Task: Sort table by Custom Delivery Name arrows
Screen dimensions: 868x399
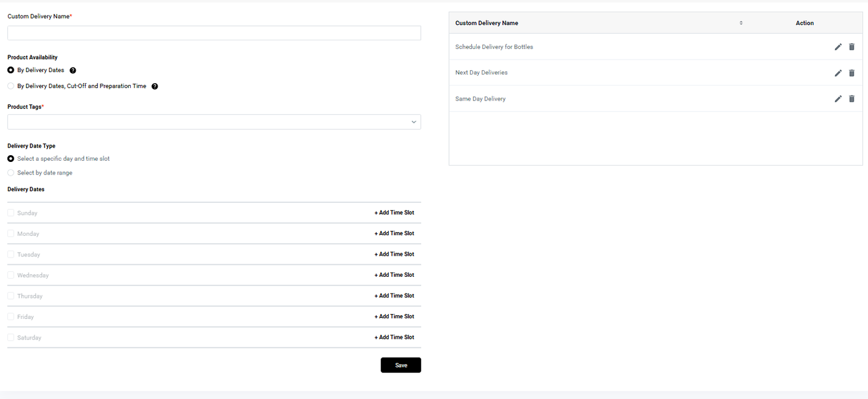Action: click(x=741, y=23)
